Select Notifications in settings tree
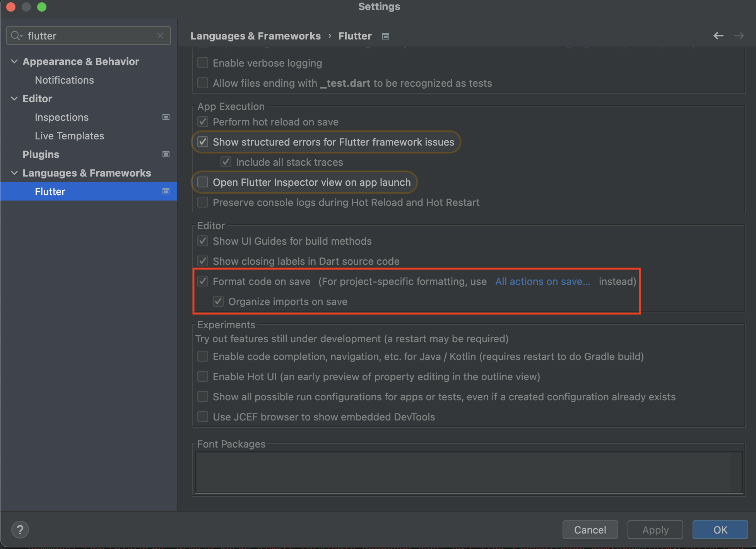 point(64,80)
